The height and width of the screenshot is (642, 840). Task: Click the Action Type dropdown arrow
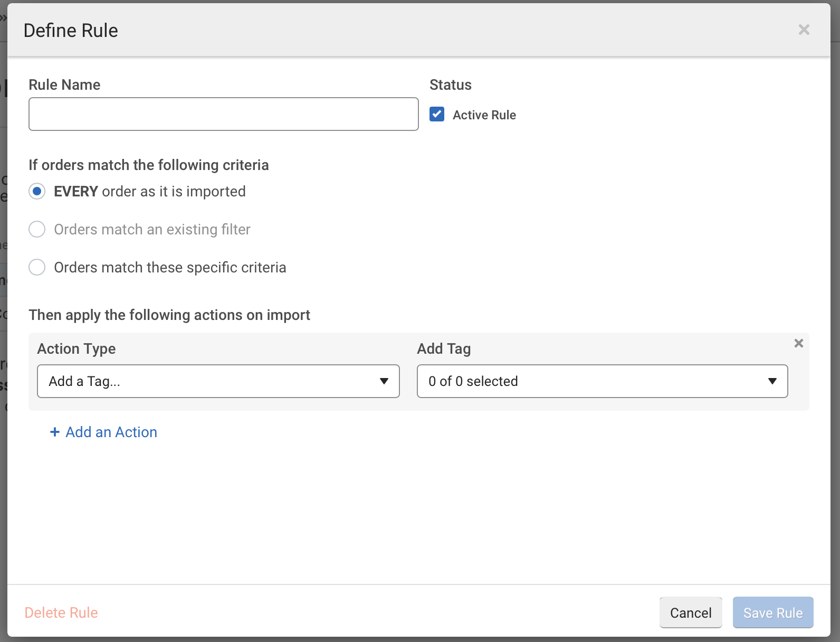[384, 381]
